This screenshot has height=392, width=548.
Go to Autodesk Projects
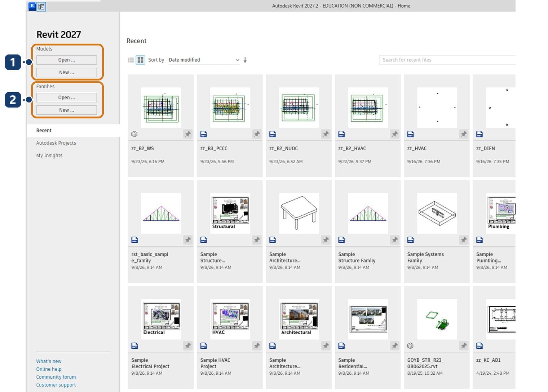[56, 143]
